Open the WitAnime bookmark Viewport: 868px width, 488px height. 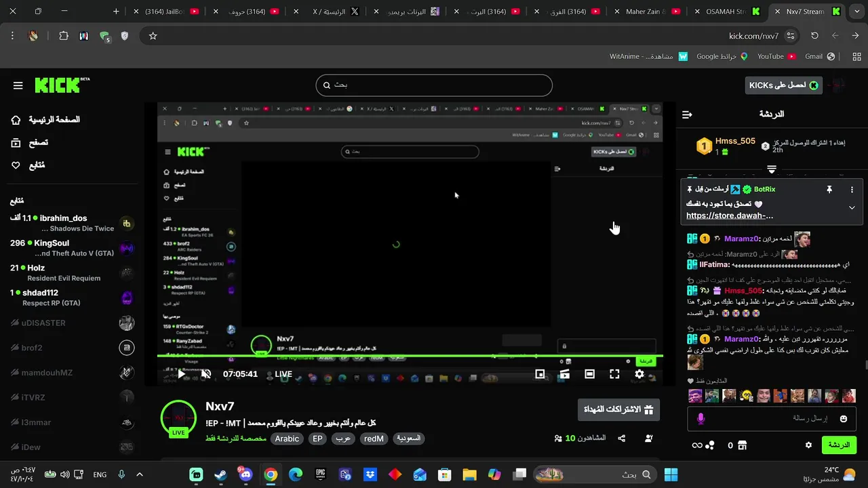(x=648, y=56)
